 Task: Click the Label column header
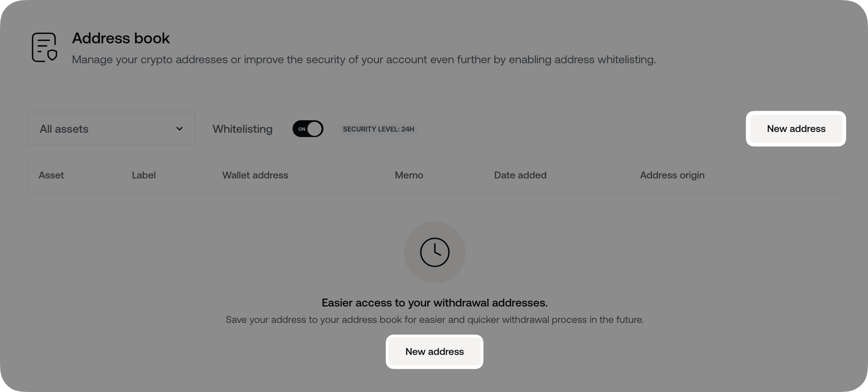[x=143, y=175]
